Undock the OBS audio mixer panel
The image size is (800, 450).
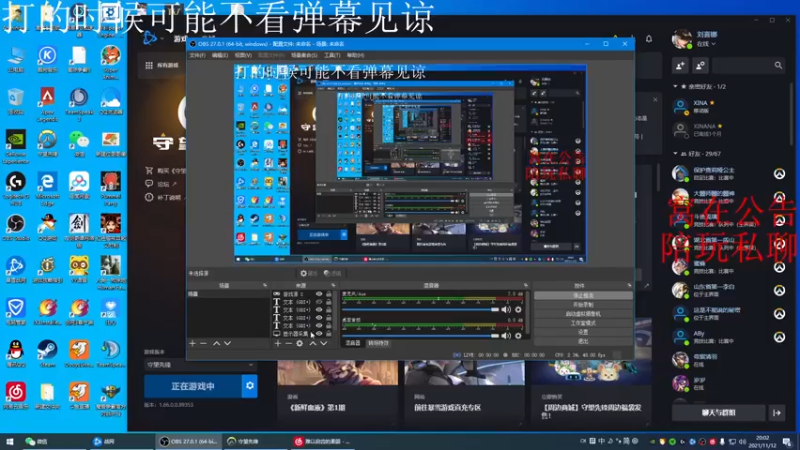coord(526,285)
